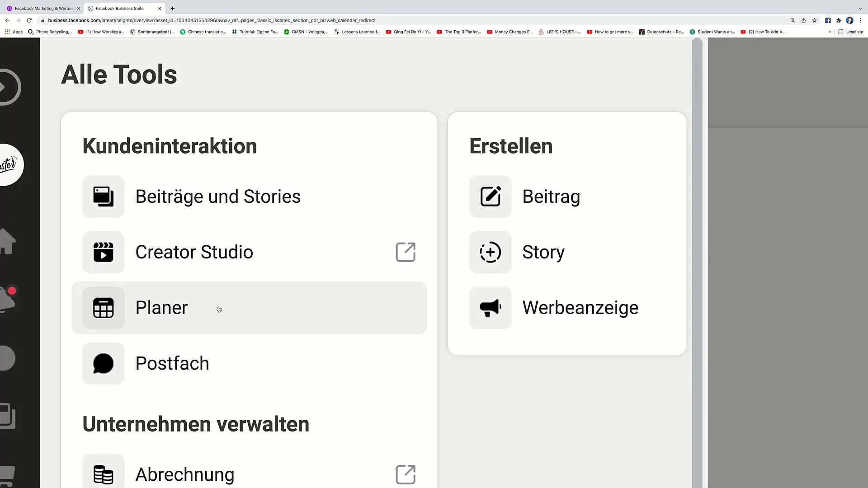Screen dimensions: 868x488
Task: Open GMSN - Vologda bookmark
Action: (x=306, y=32)
